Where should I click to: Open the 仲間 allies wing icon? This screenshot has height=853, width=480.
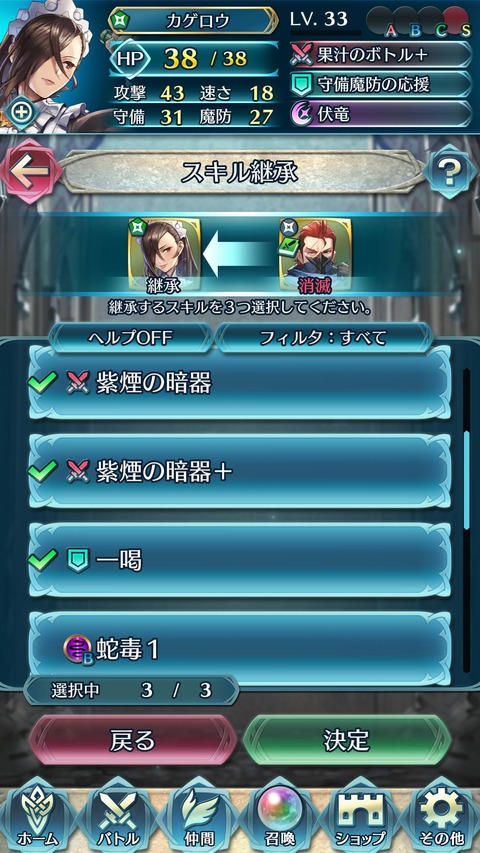(x=199, y=817)
